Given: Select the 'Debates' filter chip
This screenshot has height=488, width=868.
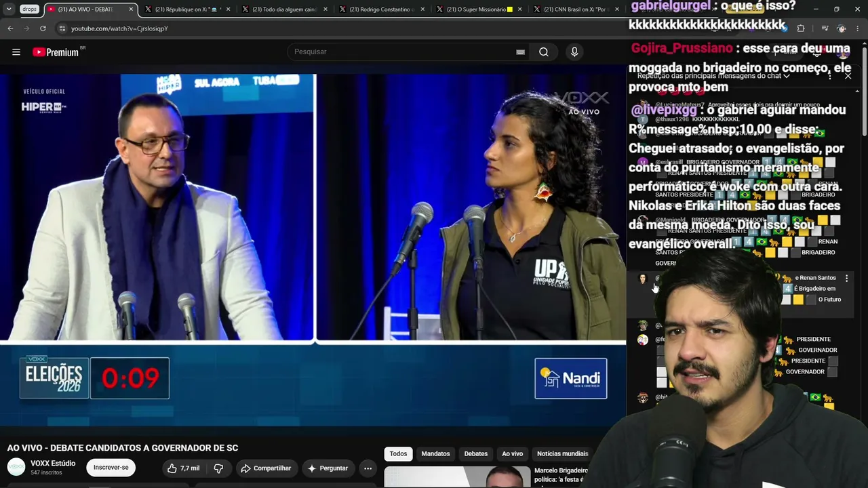Looking at the screenshot, I should 476,454.
